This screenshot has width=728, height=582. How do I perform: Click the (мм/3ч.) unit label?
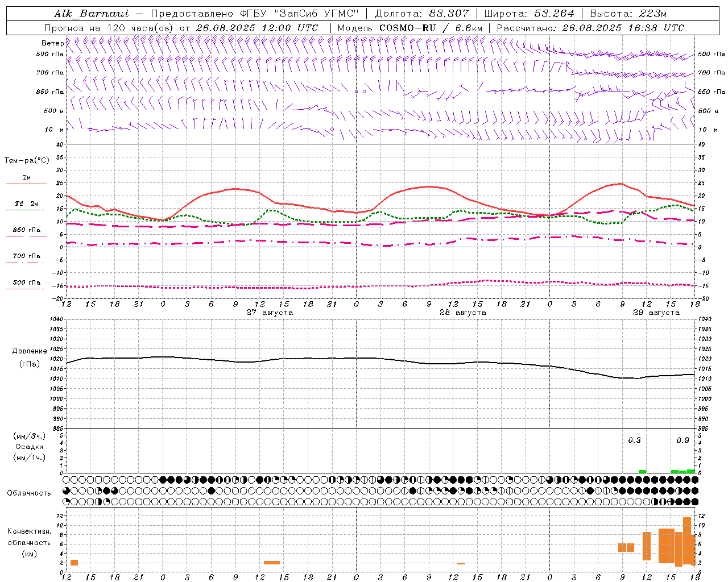click(x=30, y=436)
